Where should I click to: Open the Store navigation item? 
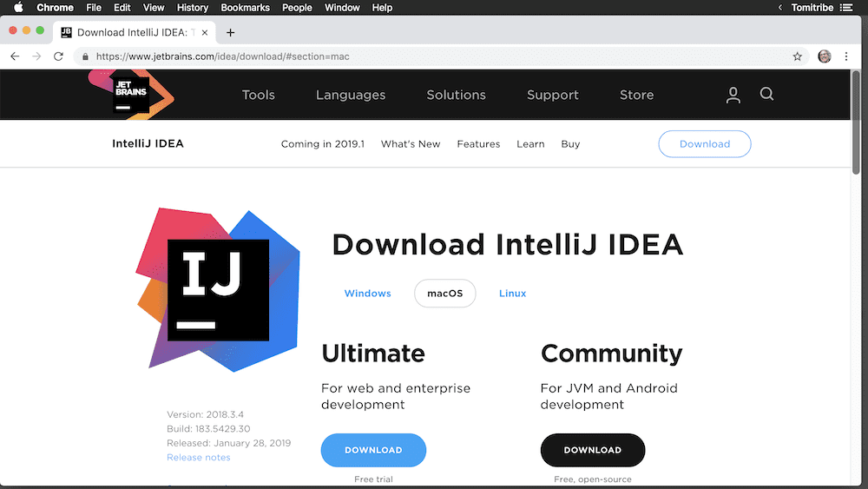point(636,95)
